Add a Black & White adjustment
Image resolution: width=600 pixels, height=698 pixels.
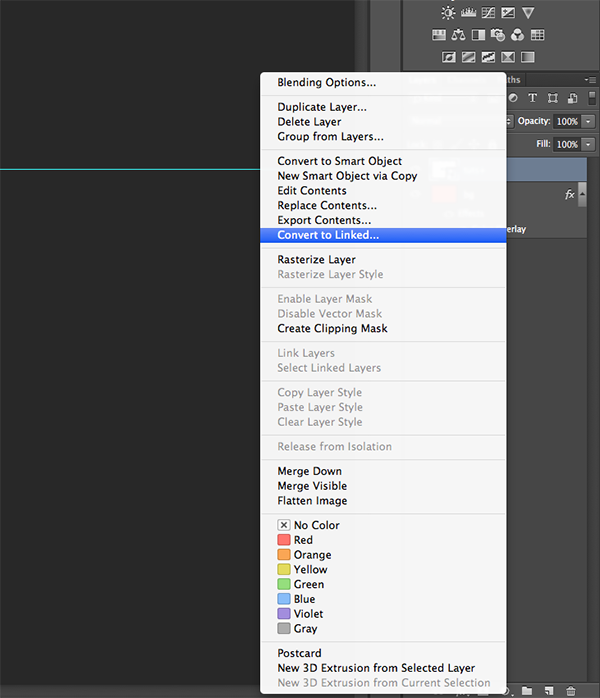tap(478, 35)
